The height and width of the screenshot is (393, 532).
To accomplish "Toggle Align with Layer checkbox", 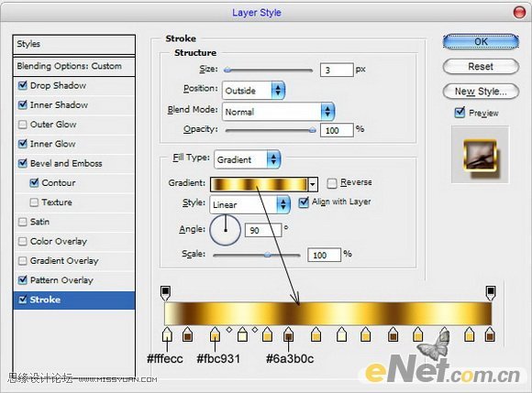I will click(304, 202).
